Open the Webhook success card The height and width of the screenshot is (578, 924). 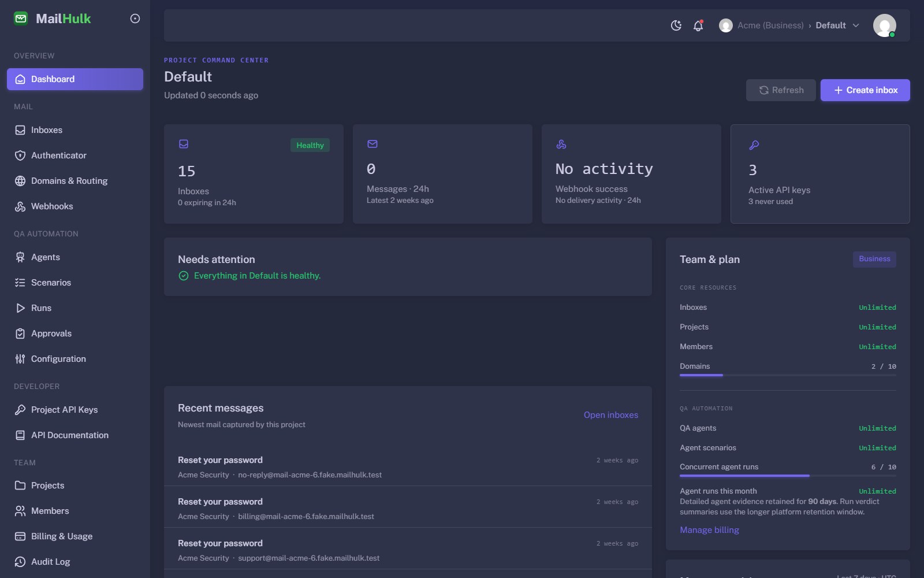pyautogui.click(x=631, y=174)
